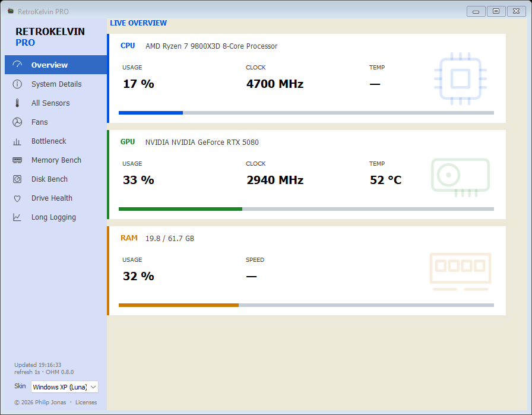Screen dimensions: 532x415
Task: Click the refresh 1s · OHM 0.8.0 text
Action: point(44,372)
